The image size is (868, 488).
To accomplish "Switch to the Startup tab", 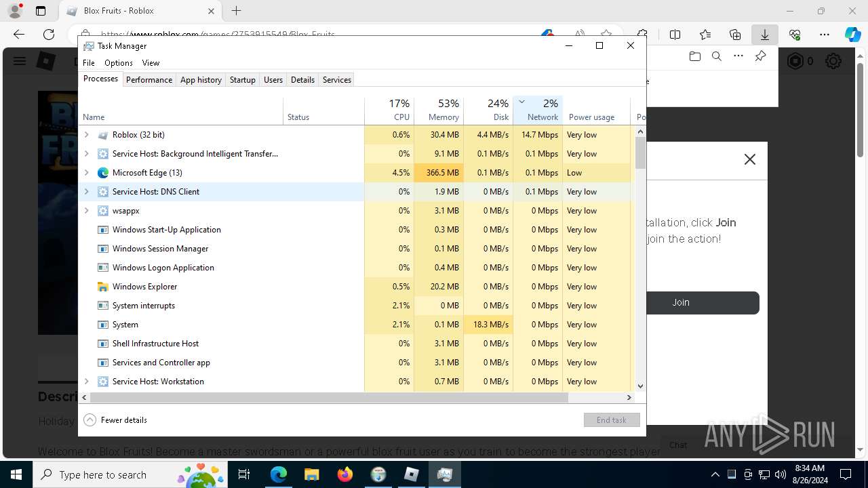I will (242, 79).
